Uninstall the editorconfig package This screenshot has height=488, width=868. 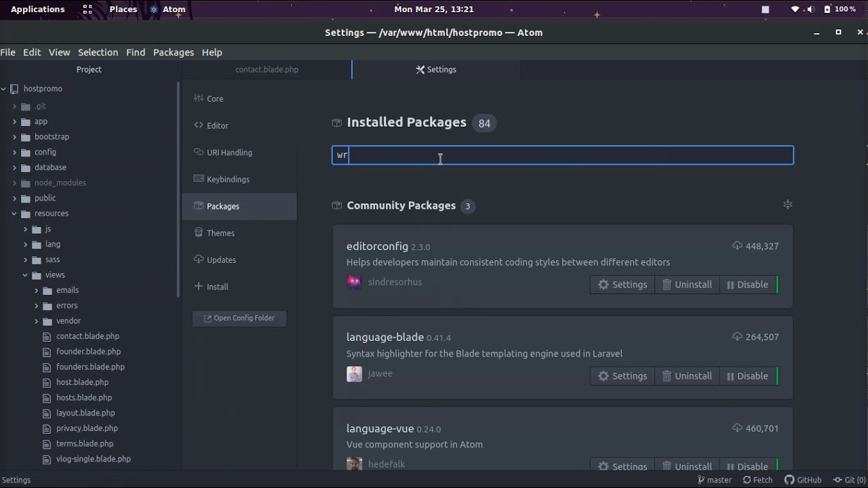(x=686, y=285)
